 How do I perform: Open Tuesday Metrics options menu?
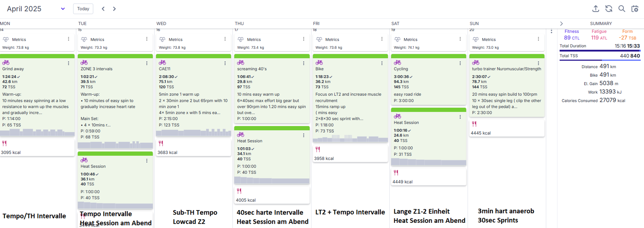(x=147, y=39)
